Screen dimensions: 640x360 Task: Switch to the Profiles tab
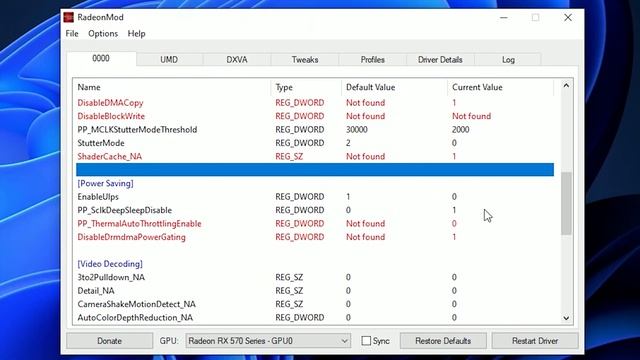(373, 60)
